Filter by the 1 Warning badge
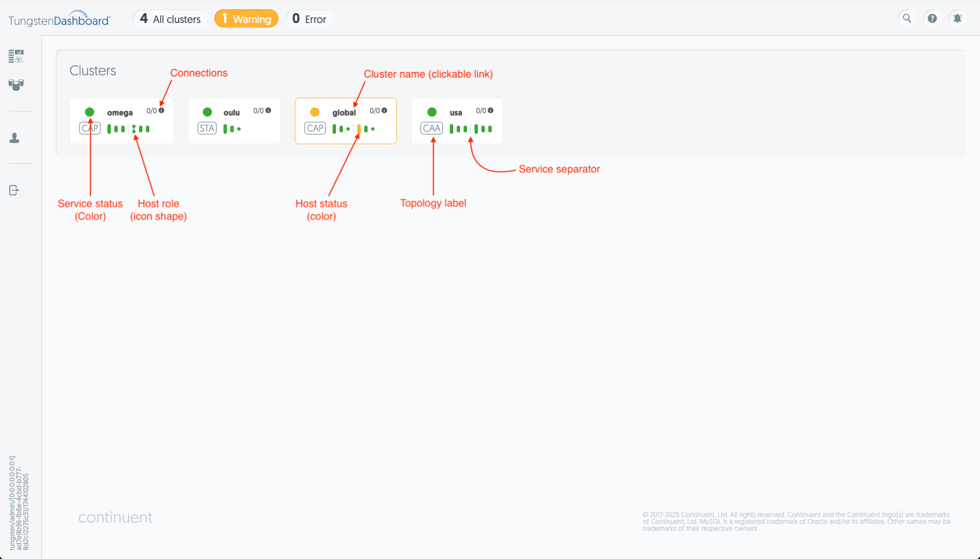The height and width of the screenshot is (559, 980). pos(246,19)
